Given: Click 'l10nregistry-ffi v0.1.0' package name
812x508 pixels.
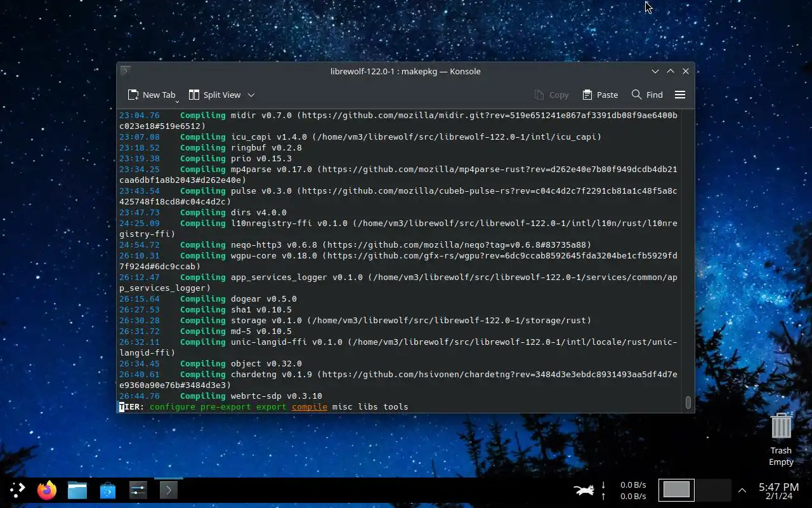Looking at the screenshot, I should (x=289, y=223).
